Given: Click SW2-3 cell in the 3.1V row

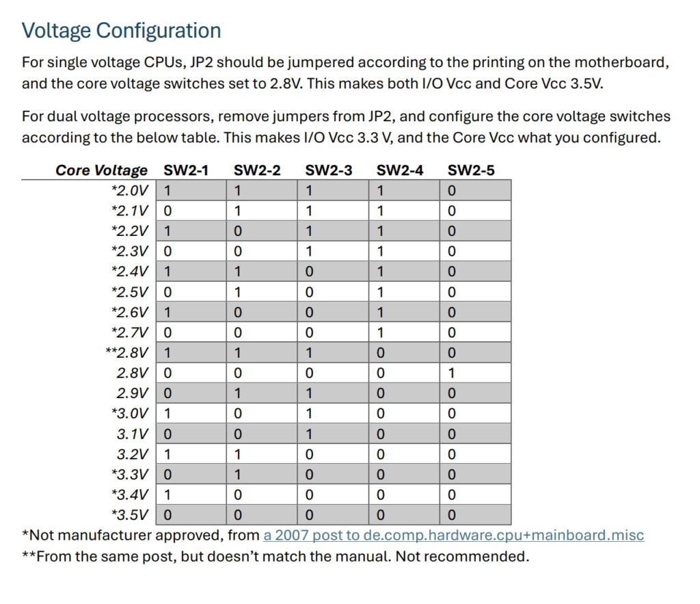Looking at the screenshot, I should [x=334, y=434].
